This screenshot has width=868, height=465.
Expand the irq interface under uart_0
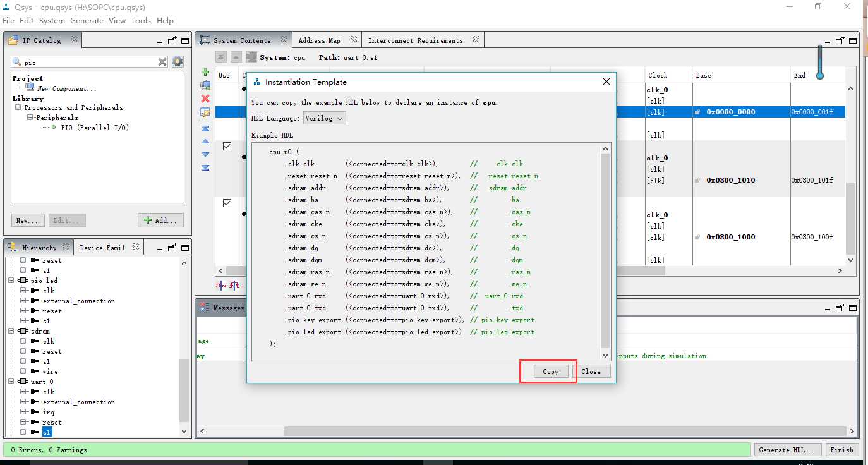pyautogui.click(x=23, y=412)
